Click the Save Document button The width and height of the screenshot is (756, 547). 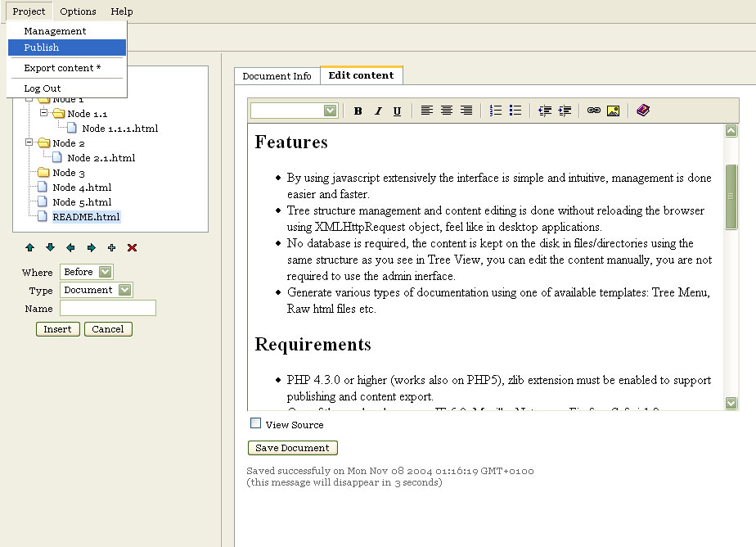292,448
